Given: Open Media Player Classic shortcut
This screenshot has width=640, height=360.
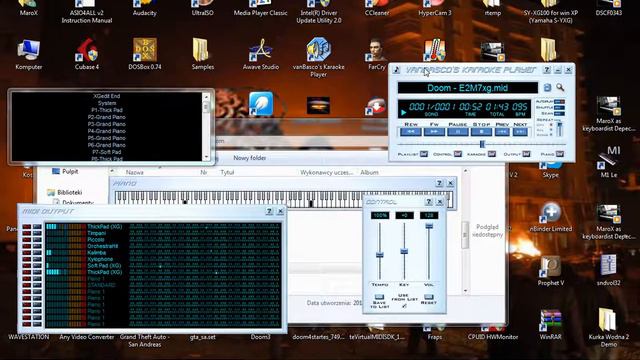Looking at the screenshot, I should click(260, 8).
